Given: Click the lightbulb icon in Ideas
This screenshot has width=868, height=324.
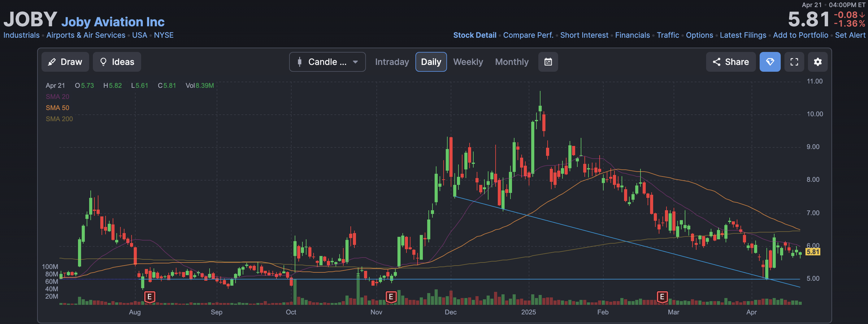Looking at the screenshot, I should pyautogui.click(x=103, y=62).
